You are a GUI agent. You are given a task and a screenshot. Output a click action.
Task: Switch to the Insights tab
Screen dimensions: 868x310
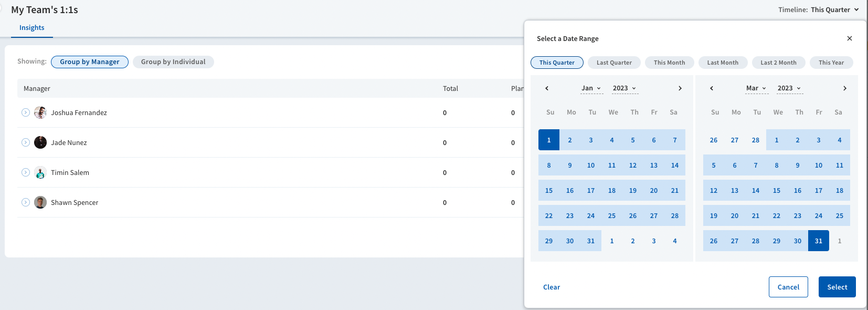click(x=32, y=28)
